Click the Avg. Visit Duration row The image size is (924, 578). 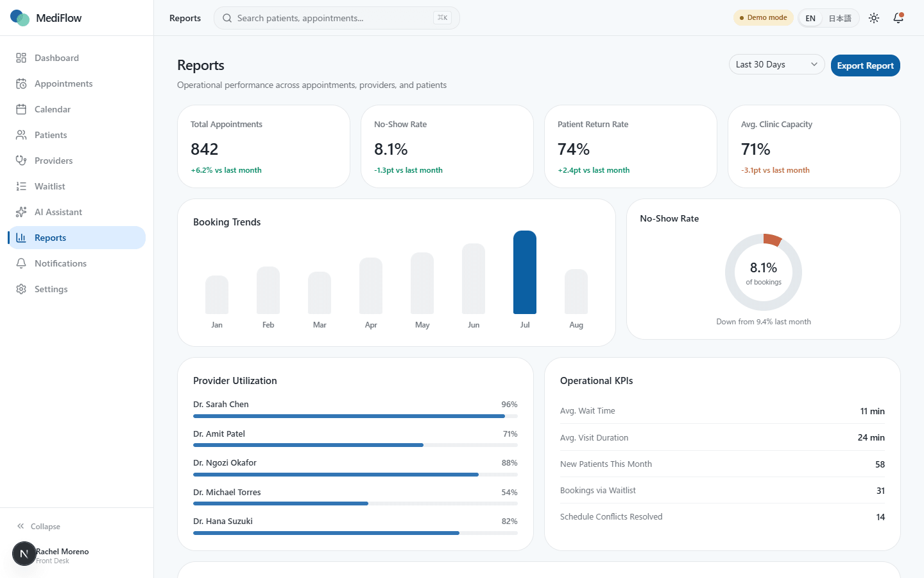[723, 437]
